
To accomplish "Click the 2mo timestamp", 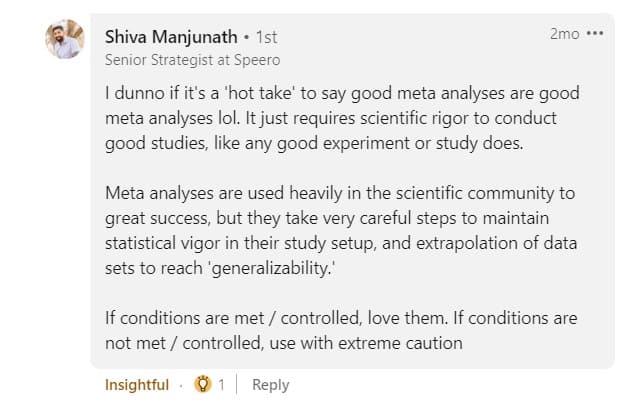I will (x=565, y=34).
